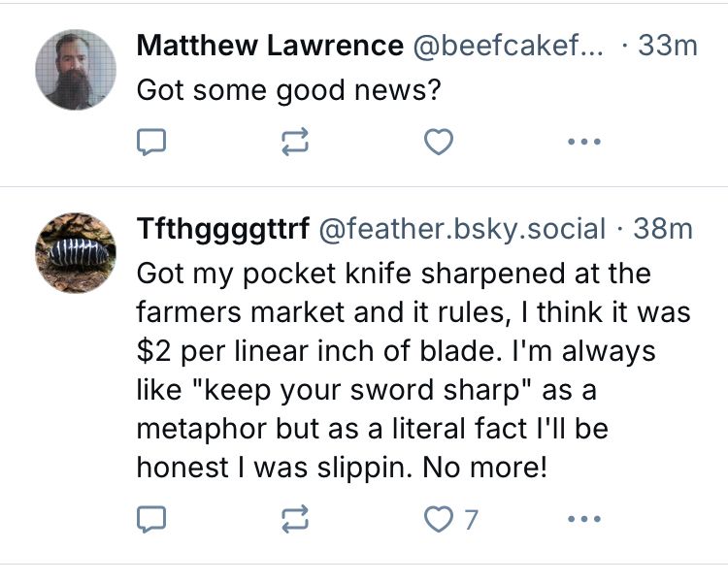Open Matthew Lawrence's profile by display name
Image resolution: width=728 pixels, height=582 pixels.
pyautogui.click(x=270, y=45)
